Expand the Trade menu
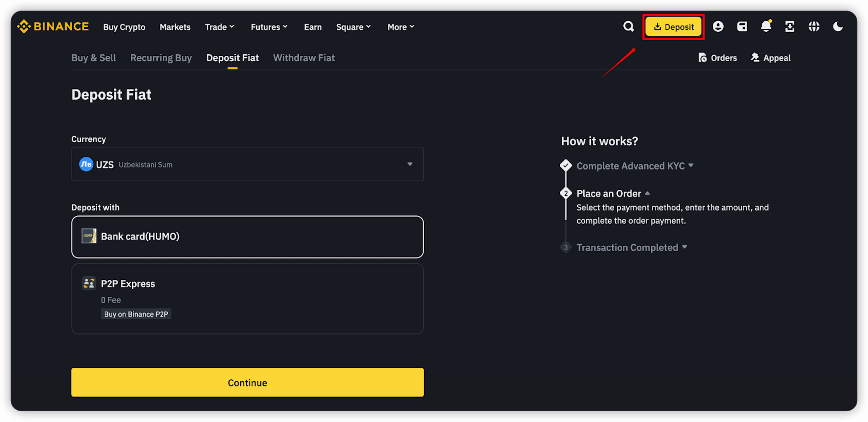Screen dimensions: 868x422 (219, 27)
